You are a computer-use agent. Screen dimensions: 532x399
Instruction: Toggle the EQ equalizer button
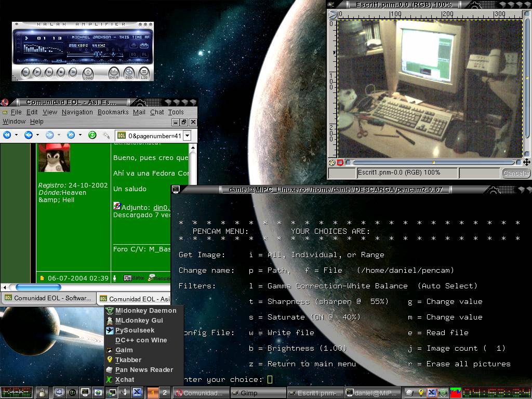pyautogui.click(x=134, y=54)
